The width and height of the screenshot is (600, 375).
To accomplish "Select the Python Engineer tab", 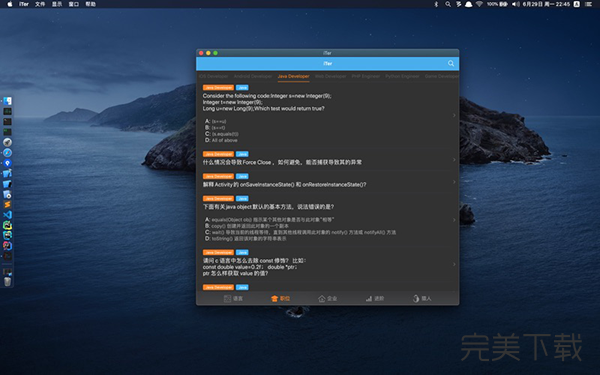I will click(x=402, y=76).
